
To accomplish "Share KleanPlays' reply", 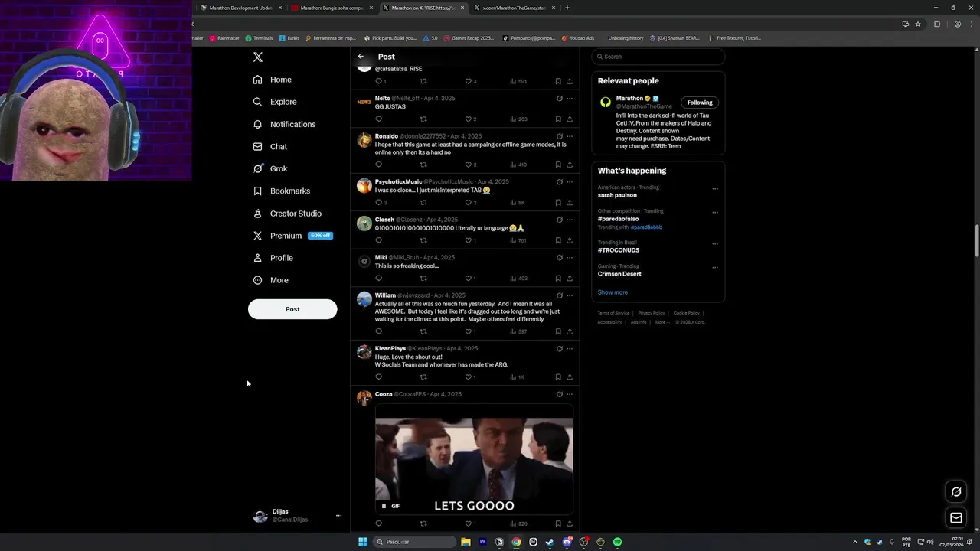I will coord(569,377).
